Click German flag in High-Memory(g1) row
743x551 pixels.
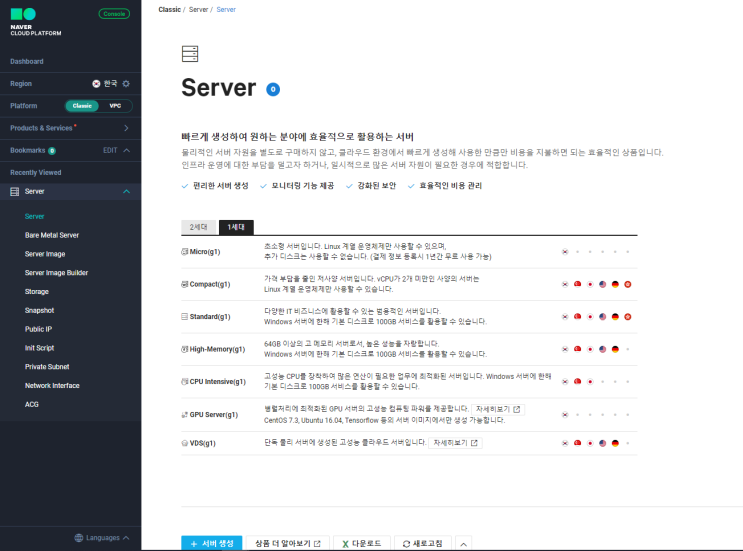pyautogui.click(x=615, y=349)
